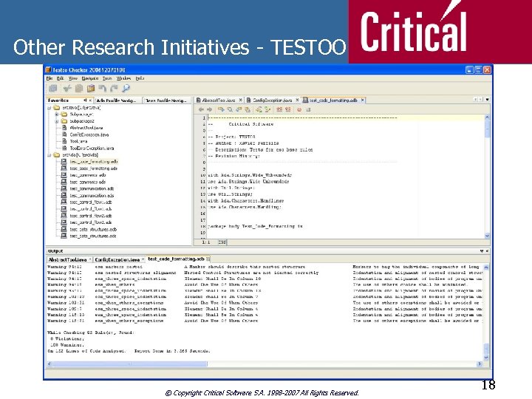Click the editor scroll-tabs-left arrow
Screen dimensions: 532x399
tap(475, 100)
